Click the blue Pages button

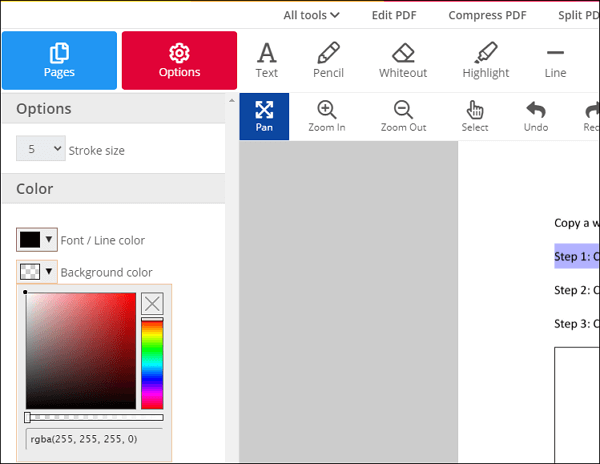(x=59, y=60)
